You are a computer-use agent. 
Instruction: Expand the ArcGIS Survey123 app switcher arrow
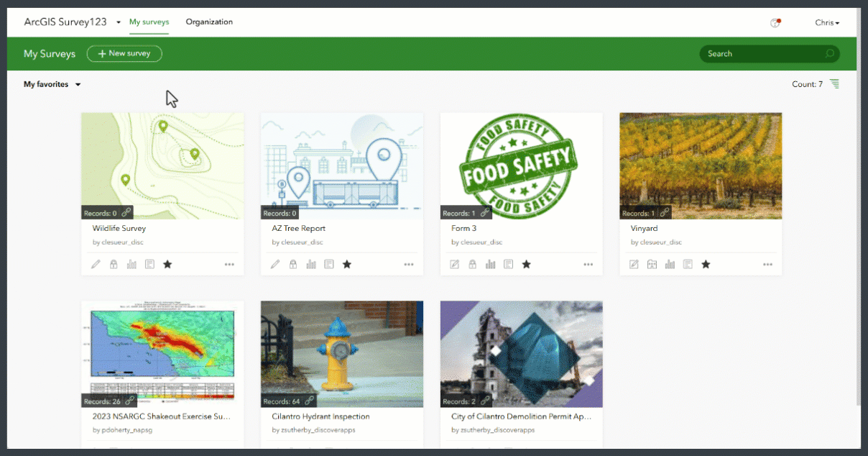pyautogui.click(x=119, y=22)
